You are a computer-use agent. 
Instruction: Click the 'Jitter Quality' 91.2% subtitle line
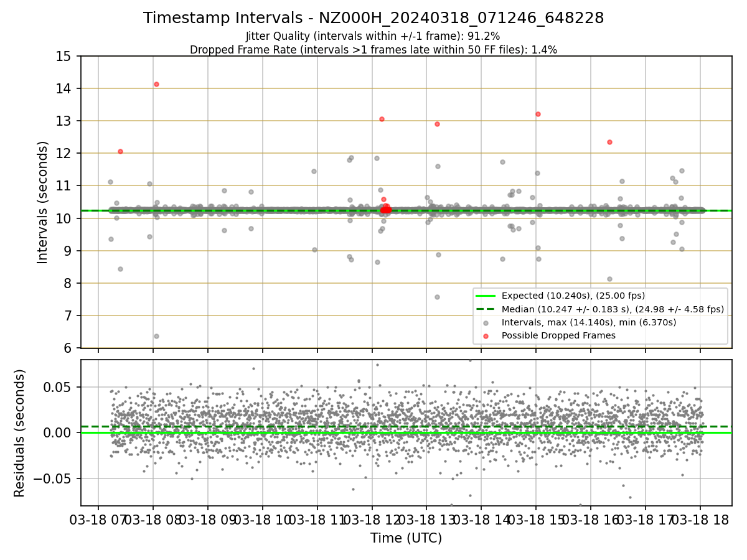pyautogui.click(x=373, y=37)
